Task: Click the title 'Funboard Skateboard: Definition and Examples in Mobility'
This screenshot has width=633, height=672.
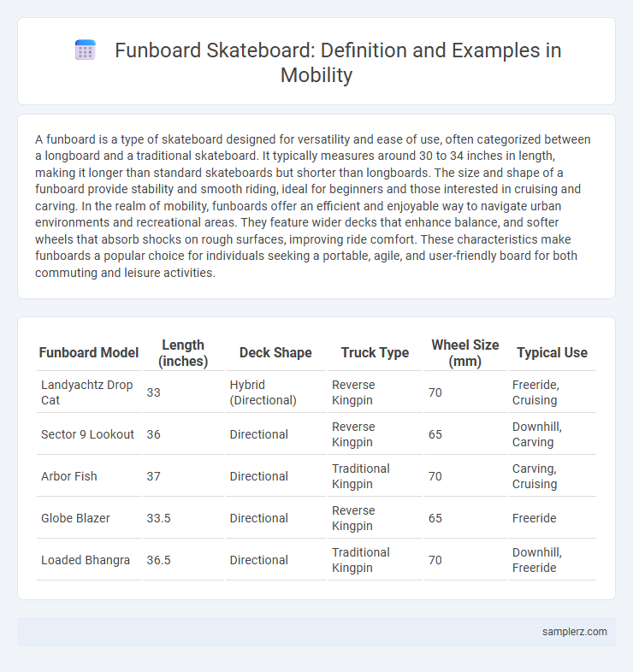Action: (338, 62)
